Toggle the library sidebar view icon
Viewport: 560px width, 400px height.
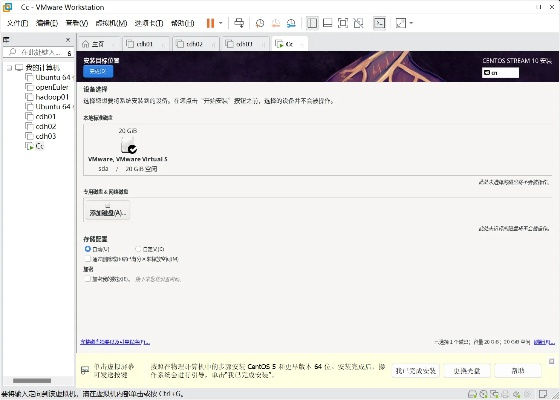pos(312,23)
